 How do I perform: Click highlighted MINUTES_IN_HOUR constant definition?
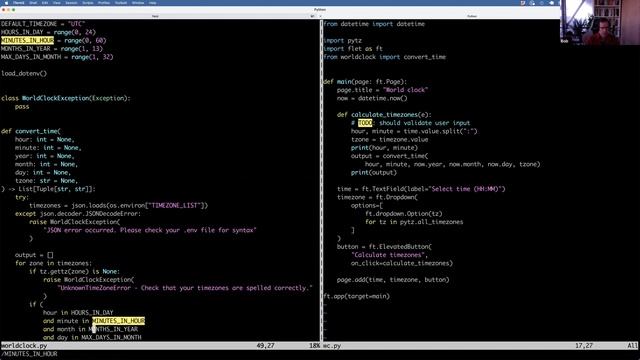27,40
